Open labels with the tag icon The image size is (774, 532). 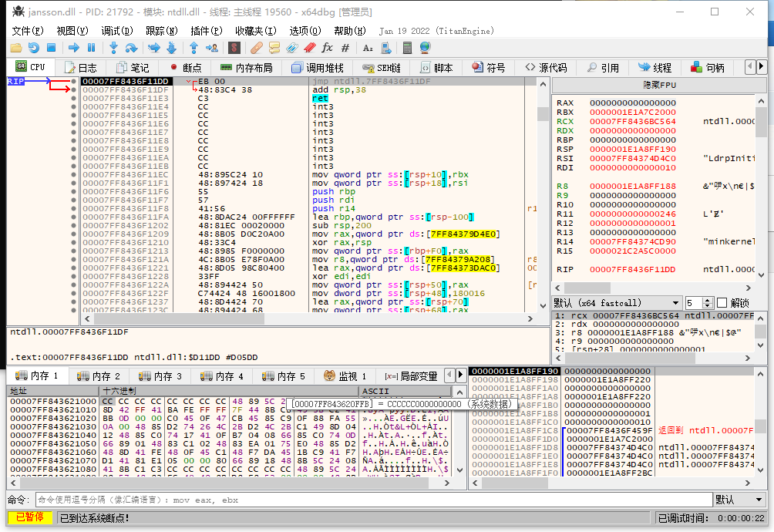point(292,48)
